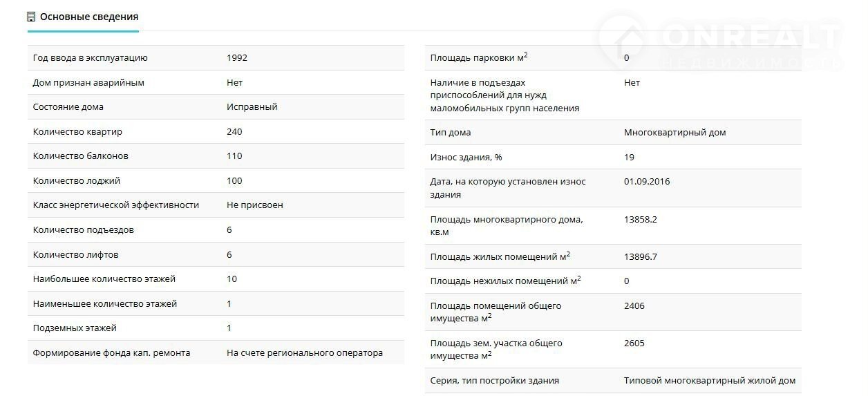Click the Количество лифтов row label
Screen dimensions: 868x396
click(75, 255)
